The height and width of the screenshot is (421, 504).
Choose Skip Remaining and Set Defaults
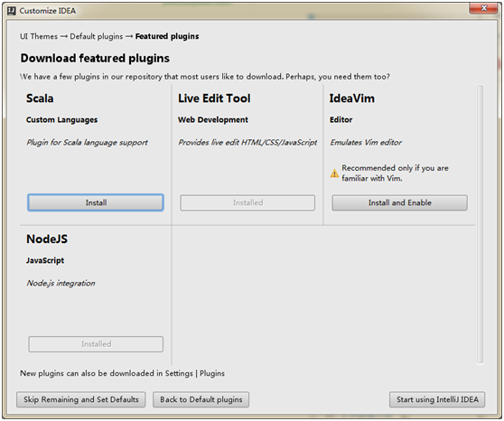pyautogui.click(x=81, y=399)
